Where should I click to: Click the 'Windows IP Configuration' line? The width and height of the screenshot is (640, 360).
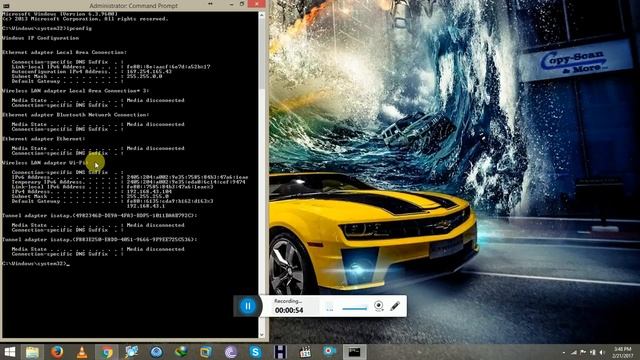coord(40,38)
